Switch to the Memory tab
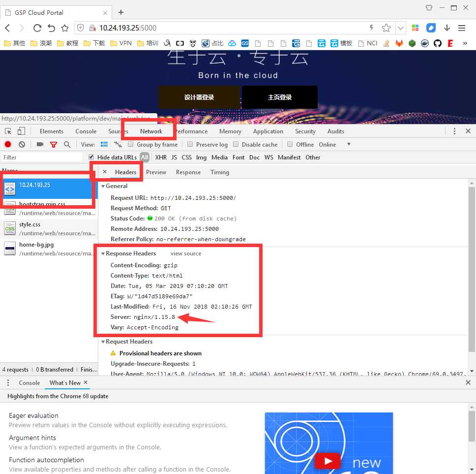 click(x=231, y=131)
